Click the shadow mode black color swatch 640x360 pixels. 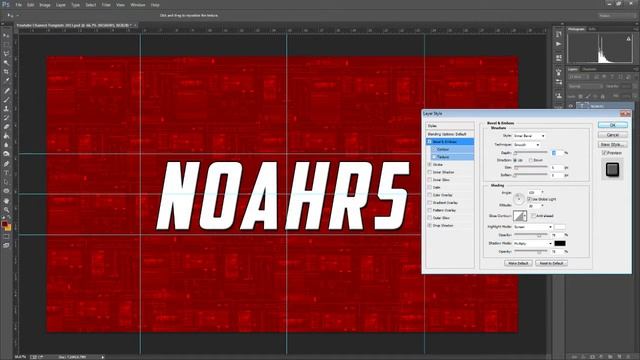pos(560,243)
